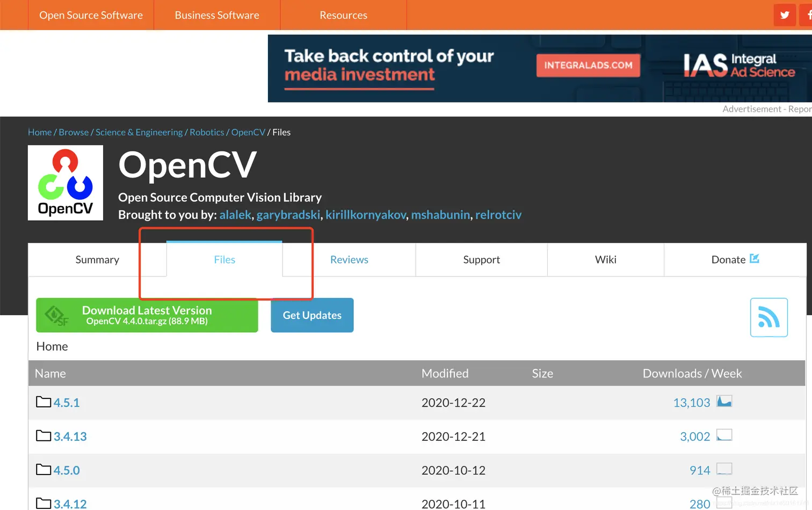Open the 3.4.12 folder link
Viewport: 812px width, 510px height.
[x=70, y=504]
